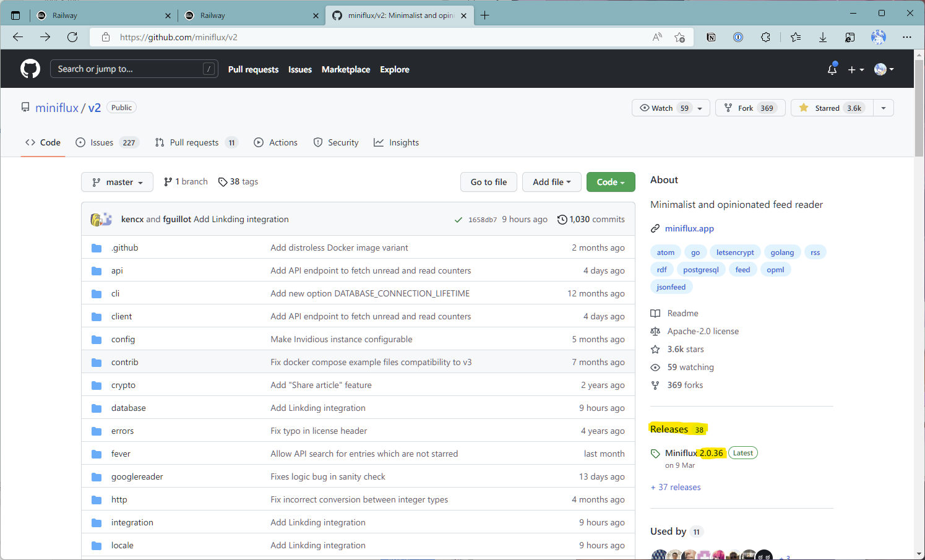Reload the page with refresh icon
Screen dimensions: 925x560
72,37
